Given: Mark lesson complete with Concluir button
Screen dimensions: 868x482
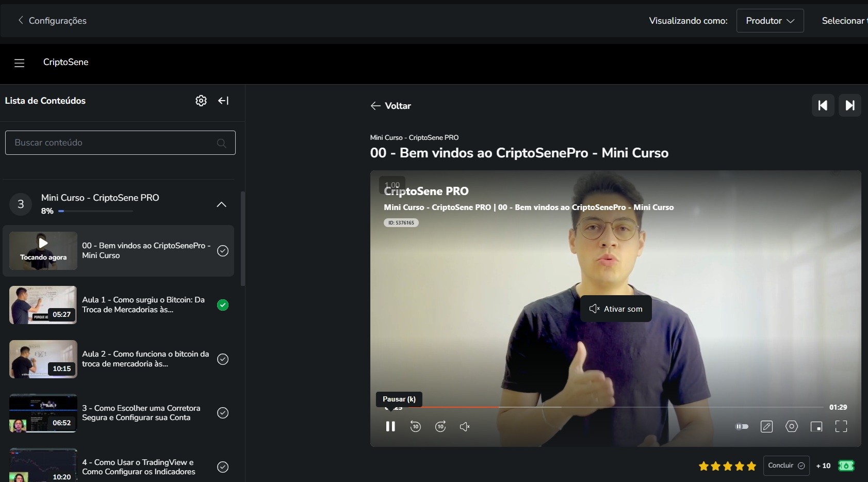Looking at the screenshot, I should tap(786, 465).
